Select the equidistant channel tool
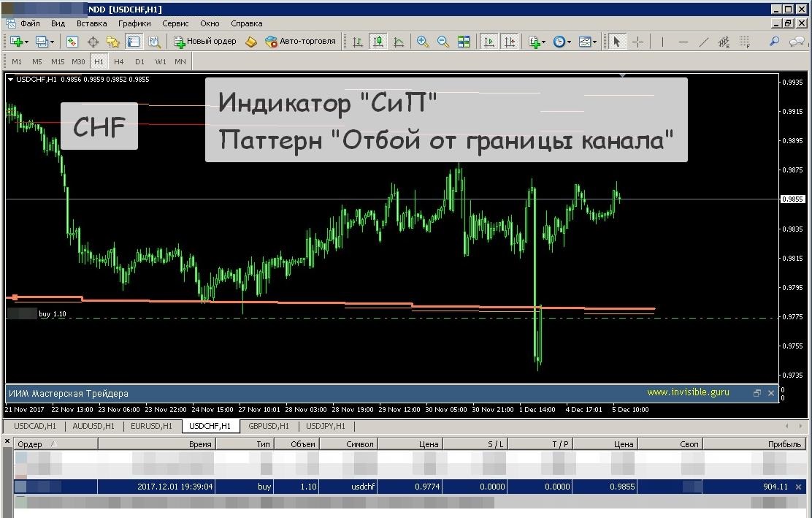812x518 pixels. (x=724, y=42)
